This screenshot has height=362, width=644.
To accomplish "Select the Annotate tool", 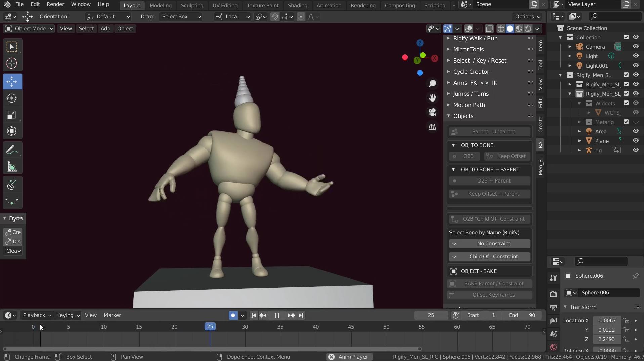I will [x=12, y=150].
